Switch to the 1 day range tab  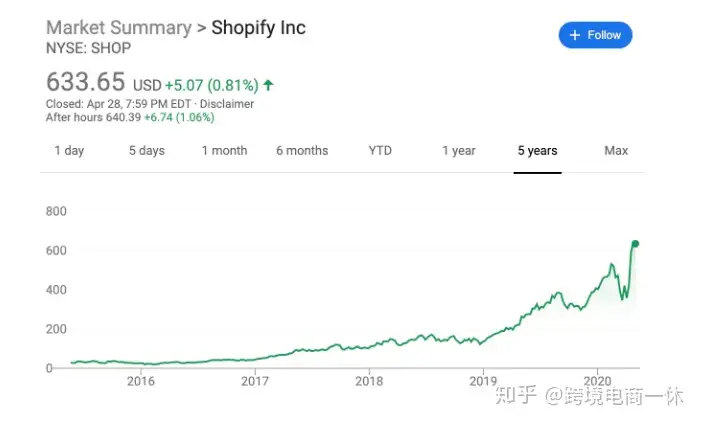(69, 151)
